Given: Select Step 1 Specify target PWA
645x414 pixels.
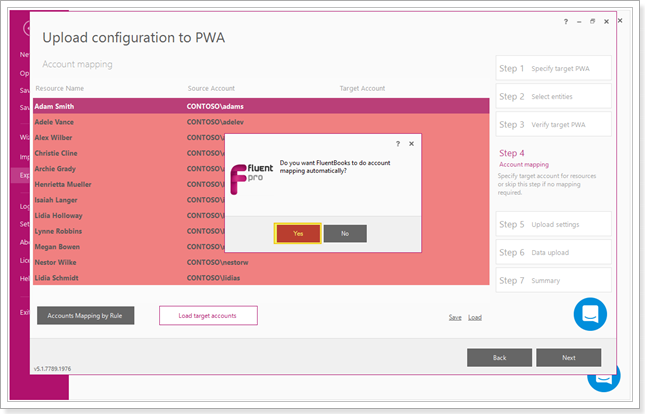Looking at the screenshot, I should tap(553, 68).
